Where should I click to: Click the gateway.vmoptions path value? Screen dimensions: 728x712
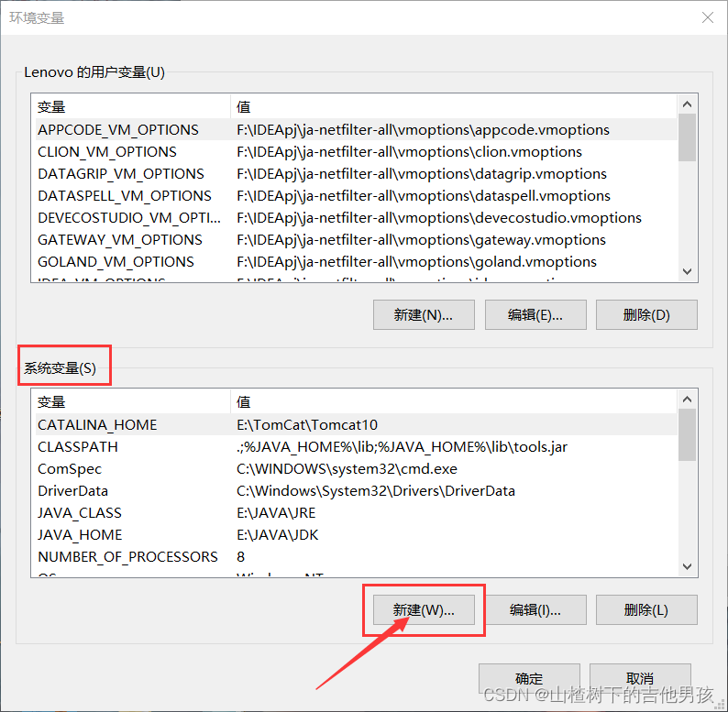tap(421, 239)
